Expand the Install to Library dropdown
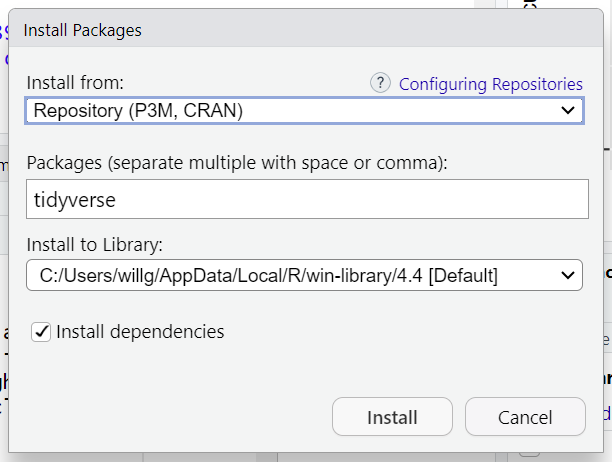 tap(304, 275)
